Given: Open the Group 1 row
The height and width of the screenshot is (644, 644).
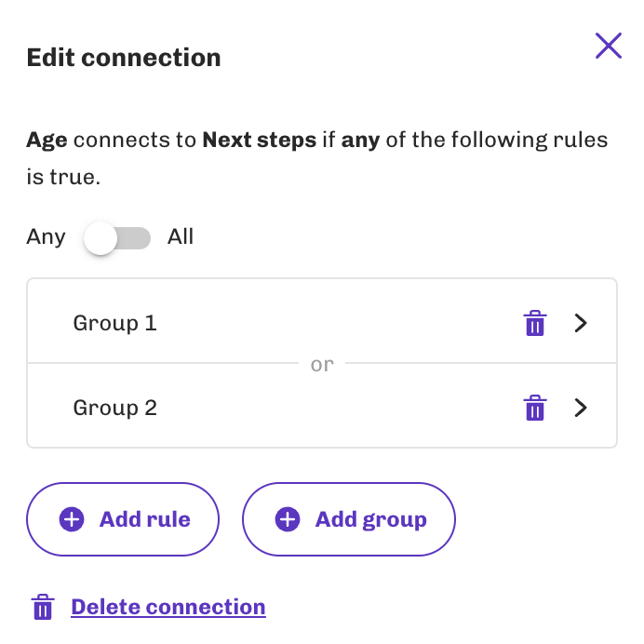Looking at the screenshot, I should tap(322, 321).
